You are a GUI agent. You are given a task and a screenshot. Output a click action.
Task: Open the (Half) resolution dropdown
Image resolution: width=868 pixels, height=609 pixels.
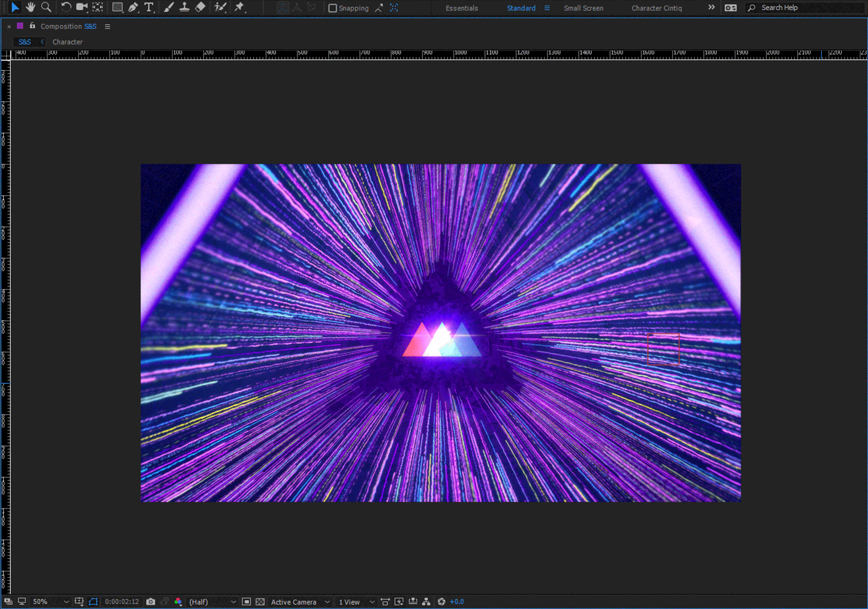click(212, 601)
